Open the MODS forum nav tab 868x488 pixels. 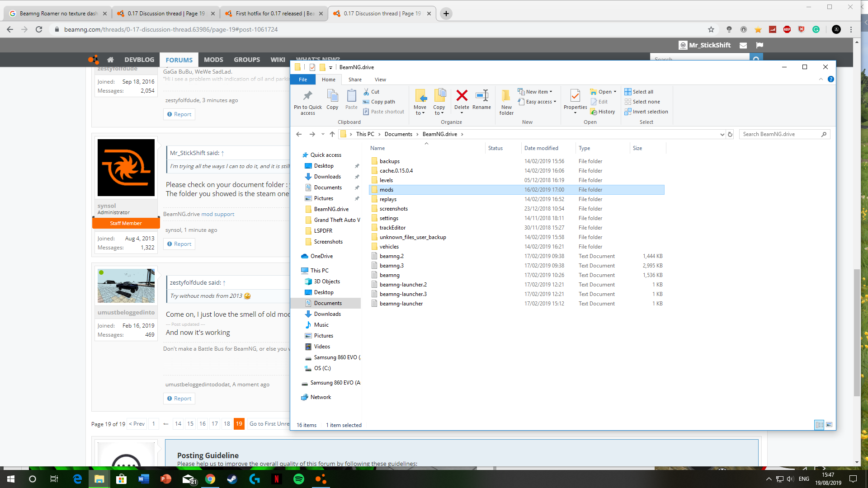pos(213,60)
